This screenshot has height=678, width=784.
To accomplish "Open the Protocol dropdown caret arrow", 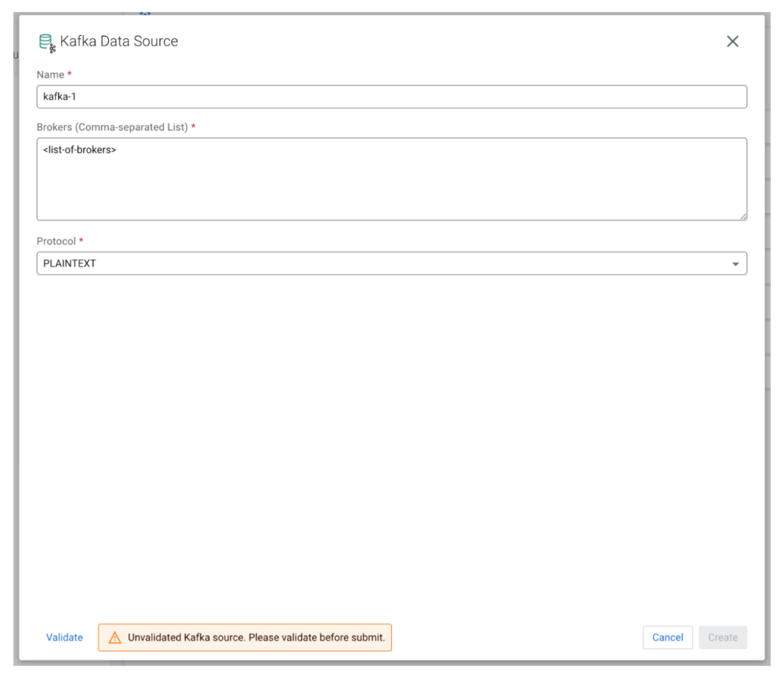I will pyautogui.click(x=736, y=263).
